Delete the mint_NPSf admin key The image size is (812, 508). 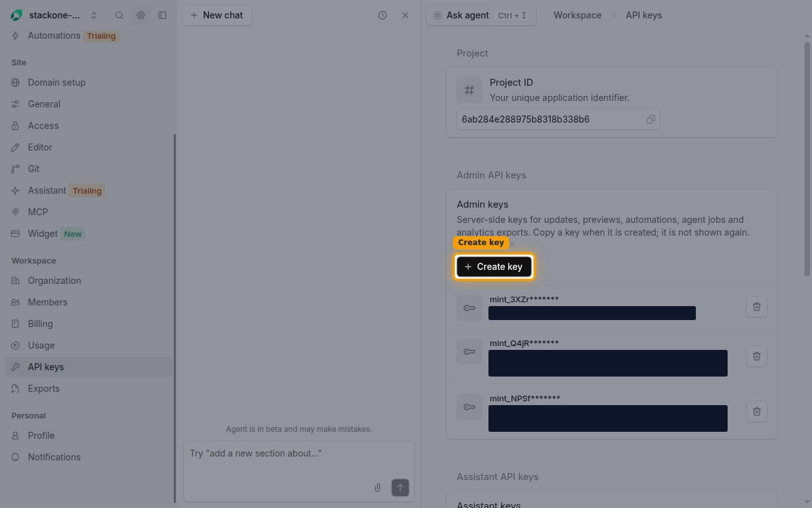757,411
